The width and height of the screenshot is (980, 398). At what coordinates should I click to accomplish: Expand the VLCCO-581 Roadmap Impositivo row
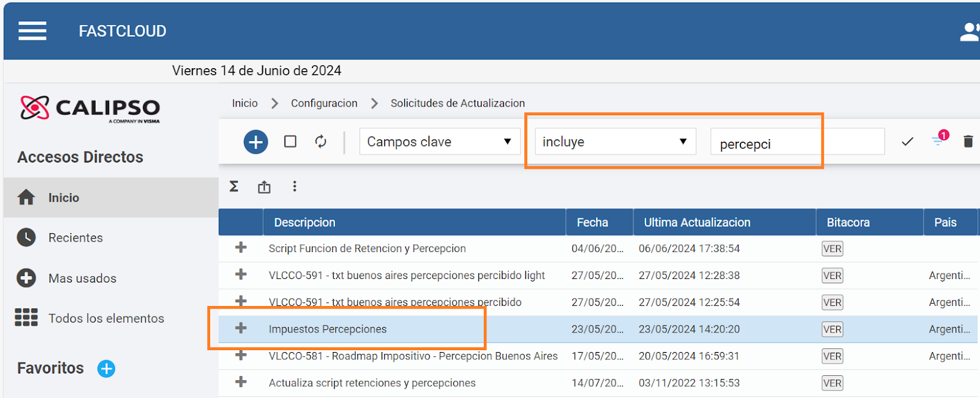point(241,356)
